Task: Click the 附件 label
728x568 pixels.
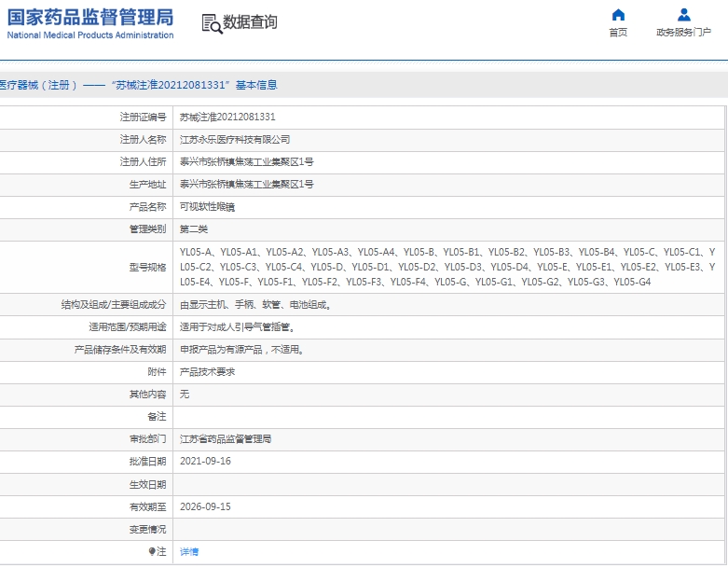Action: pos(157,371)
